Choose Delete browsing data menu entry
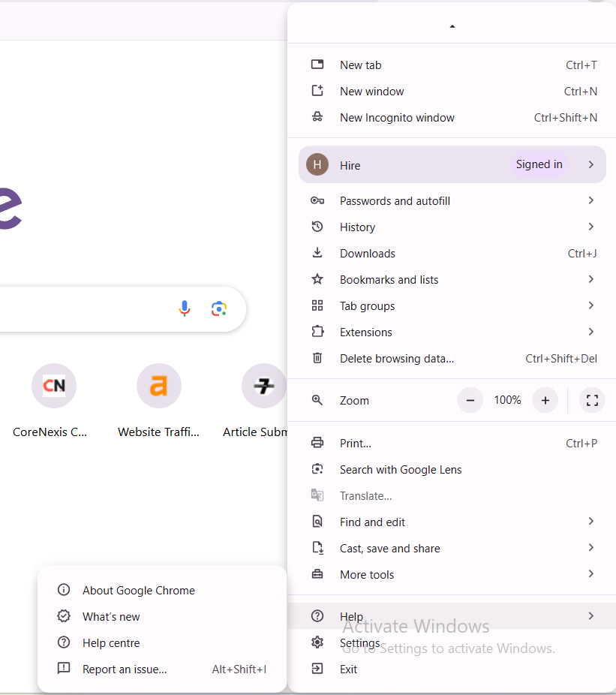 click(452, 358)
